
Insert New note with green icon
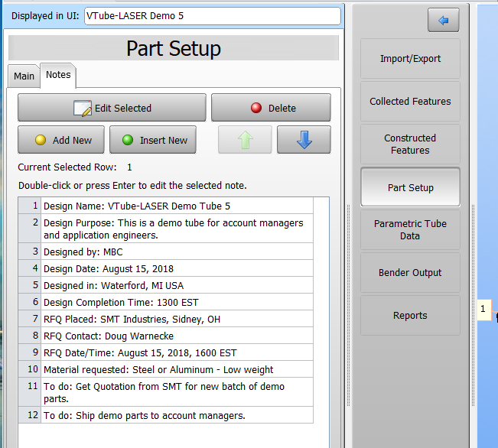[153, 140]
